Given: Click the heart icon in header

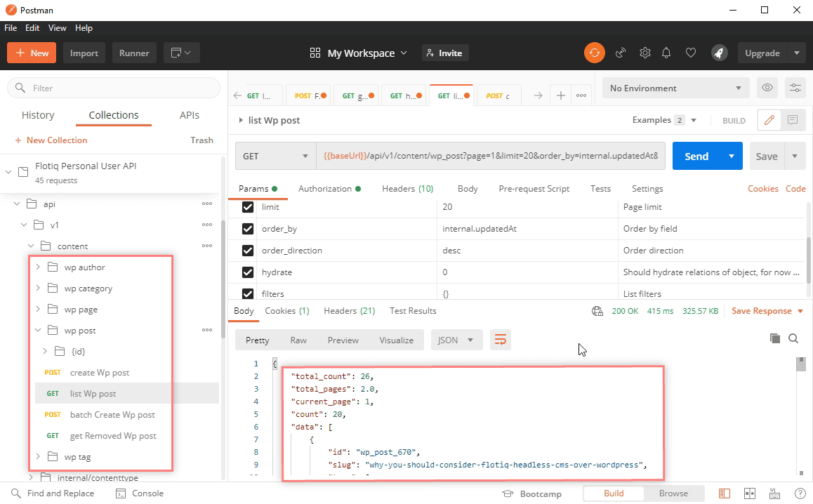Looking at the screenshot, I should 691,53.
